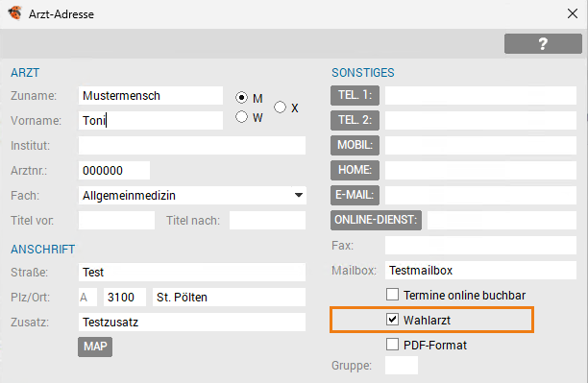Select the W gender radio button
Image resolution: width=588 pixels, height=383 pixels.
[x=241, y=117]
